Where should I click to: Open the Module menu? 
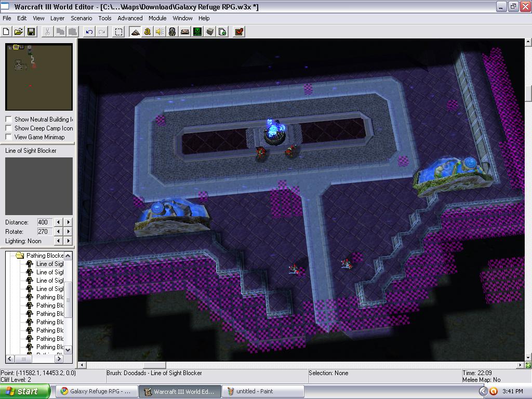point(157,18)
